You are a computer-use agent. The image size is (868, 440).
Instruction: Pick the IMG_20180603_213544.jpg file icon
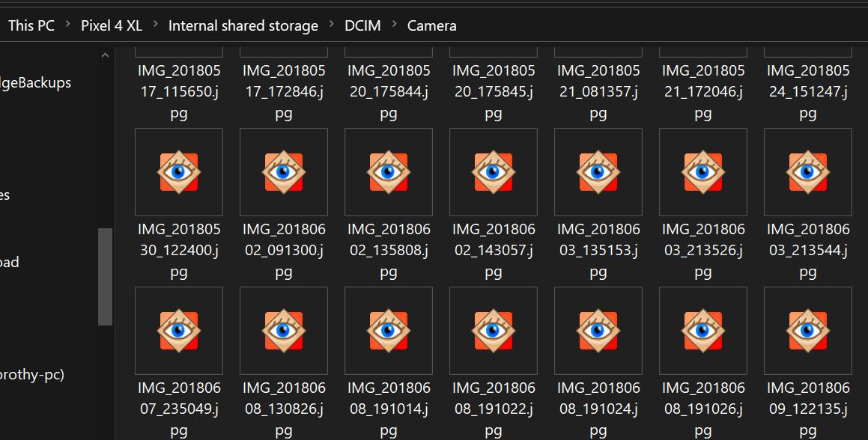(x=808, y=172)
